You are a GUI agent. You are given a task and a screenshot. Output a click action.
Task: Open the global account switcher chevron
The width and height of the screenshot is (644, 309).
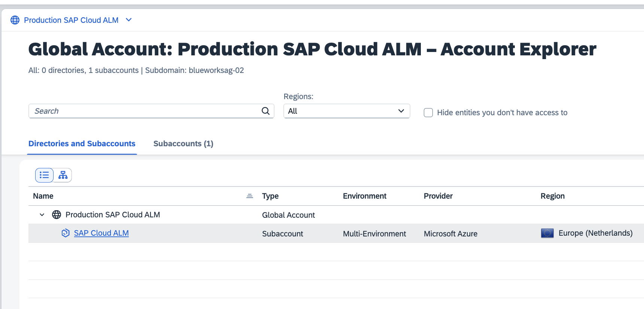[x=129, y=20]
